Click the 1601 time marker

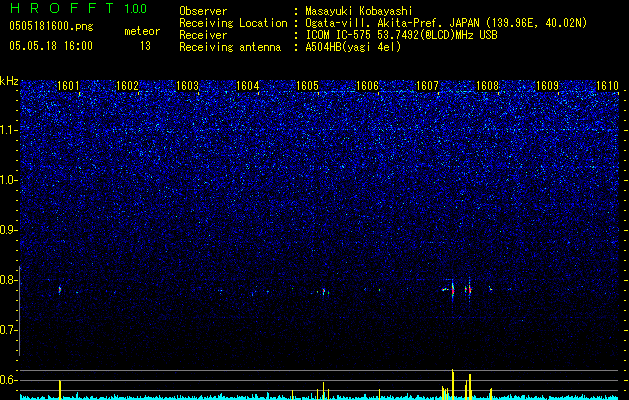tap(68, 86)
